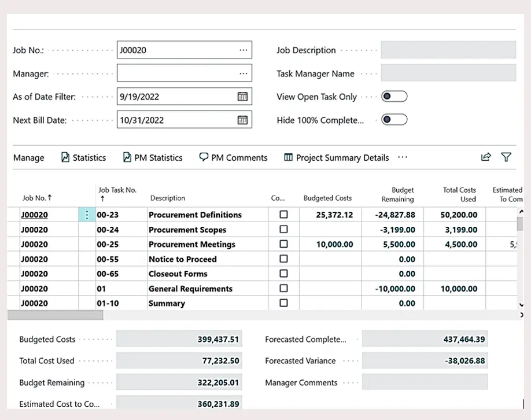Check the box for Procurement Definitions row
The width and height of the screenshot is (531, 420).
click(284, 215)
